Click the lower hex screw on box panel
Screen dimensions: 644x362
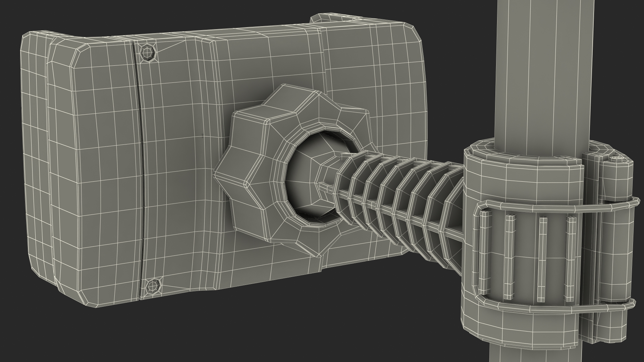(x=154, y=287)
